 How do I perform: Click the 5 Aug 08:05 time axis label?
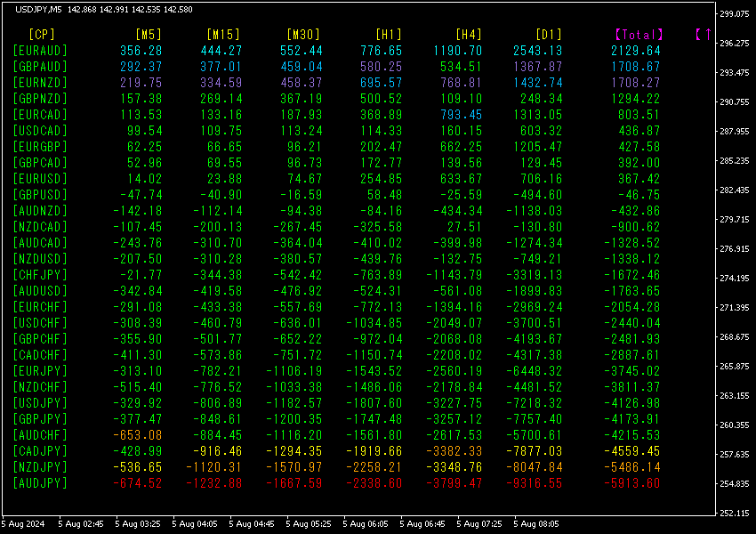coord(536,523)
